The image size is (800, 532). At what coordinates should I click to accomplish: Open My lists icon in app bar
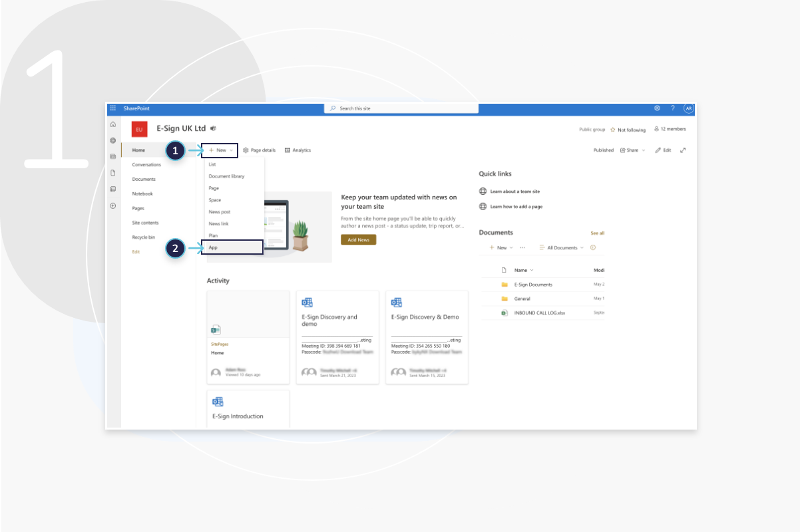(x=113, y=190)
